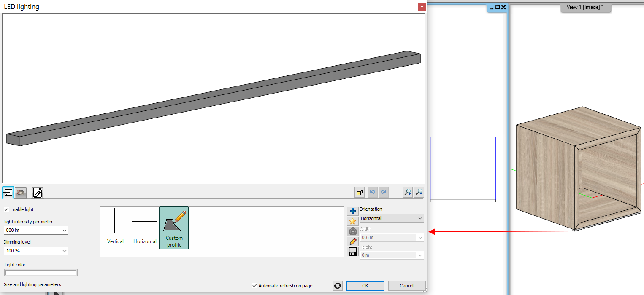This screenshot has width=644, height=295.
Task: Click the "Light intensity per meter" label
Action: [x=28, y=222]
